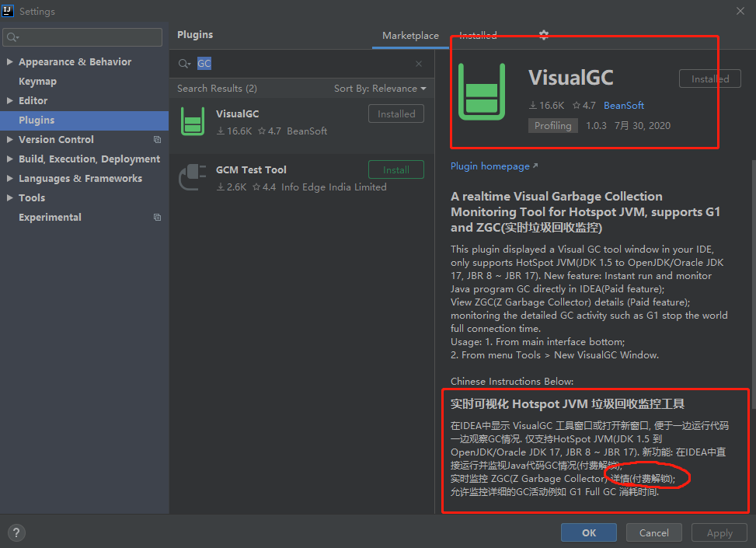Viewport: 756px width, 548px height.
Task: Click the GCM Test Tool plugin icon
Action: pyautogui.click(x=192, y=177)
